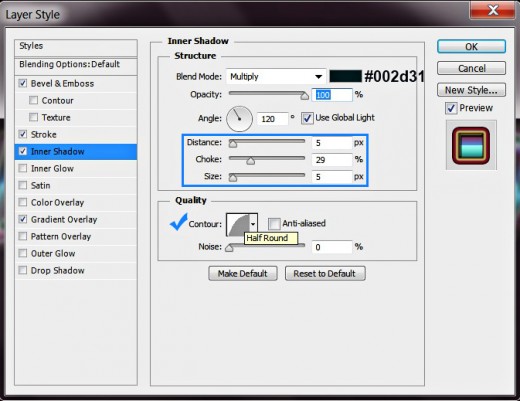
Task: Toggle Use Global Light checkbox
Action: click(307, 118)
